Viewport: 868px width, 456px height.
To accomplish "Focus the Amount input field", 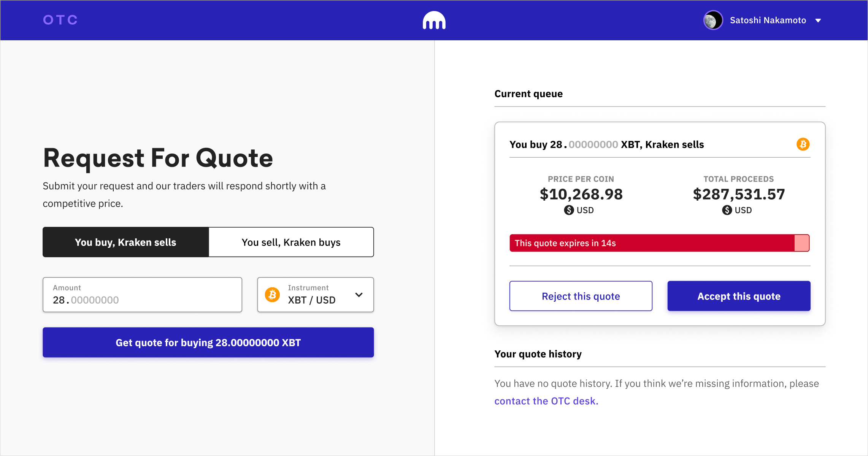I will click(x=143, y=294).
